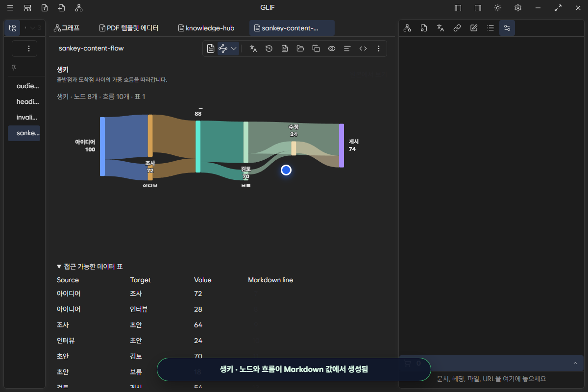Screen dimensions: 588x392
Task: Switch to the 그래프 tab
Action: click(67, 28)
